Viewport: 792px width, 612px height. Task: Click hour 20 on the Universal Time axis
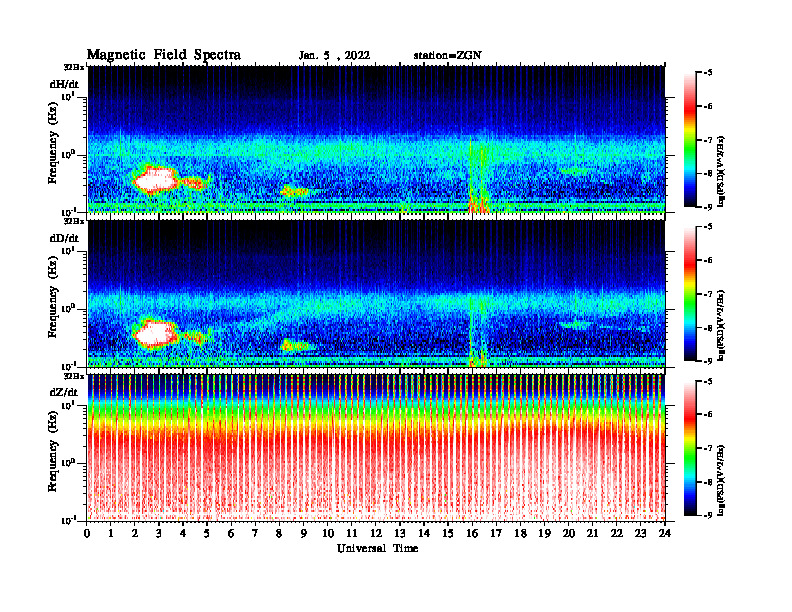(569, 533)
